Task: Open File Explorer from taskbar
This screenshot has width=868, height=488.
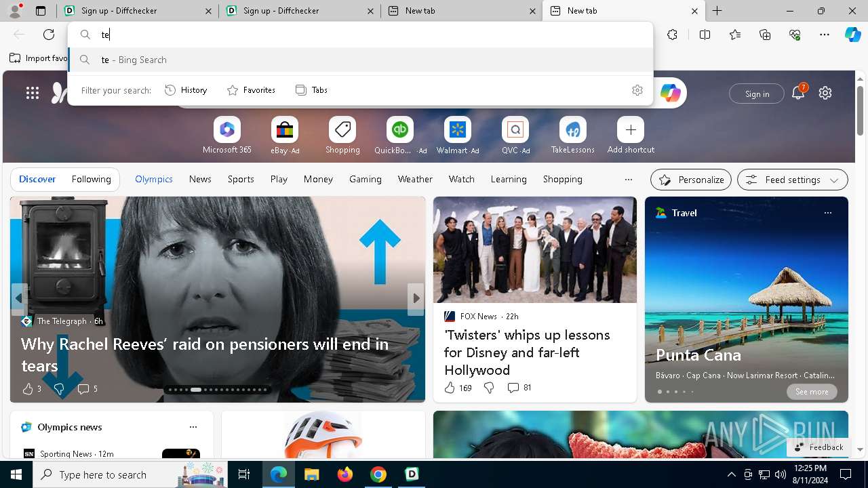Action: pos(311,474)
